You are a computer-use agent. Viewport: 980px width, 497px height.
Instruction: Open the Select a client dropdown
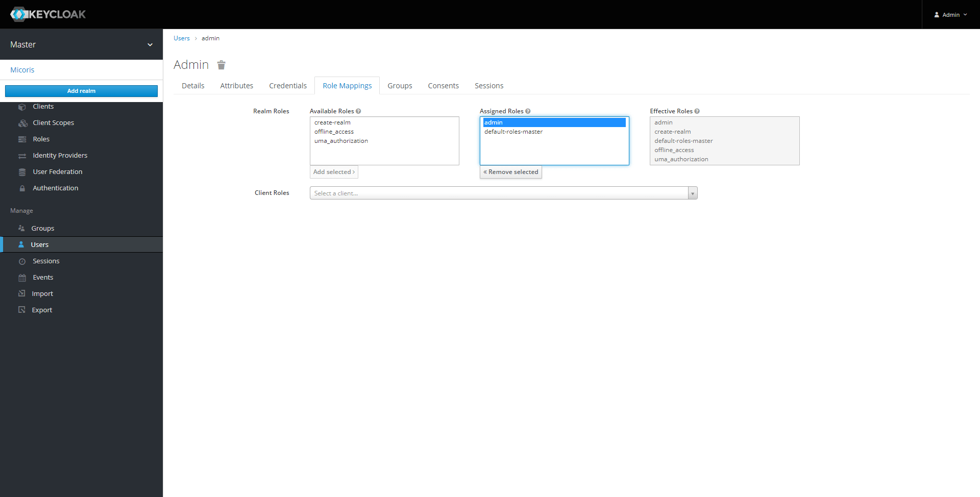503,193
